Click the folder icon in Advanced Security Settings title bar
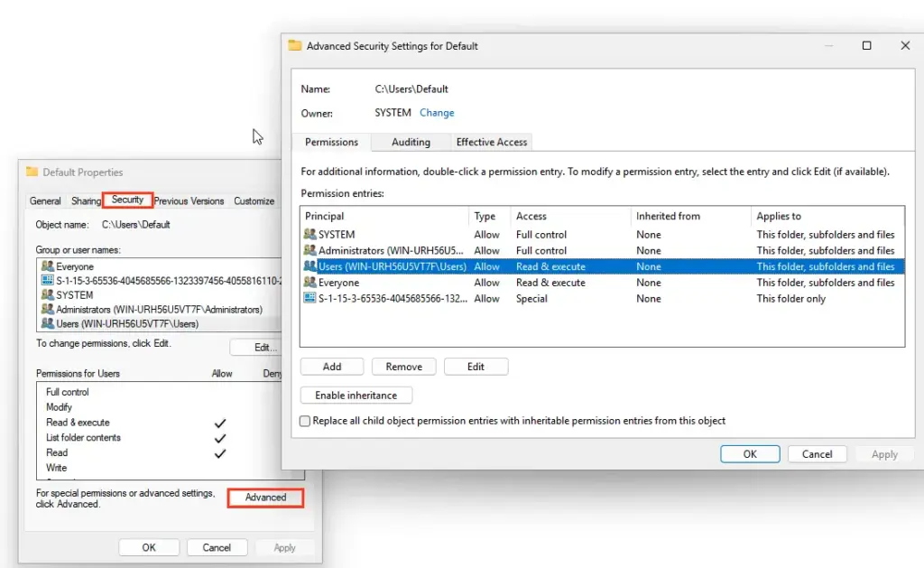This screenshot has width=924, height=568. (x=295, y=46)
